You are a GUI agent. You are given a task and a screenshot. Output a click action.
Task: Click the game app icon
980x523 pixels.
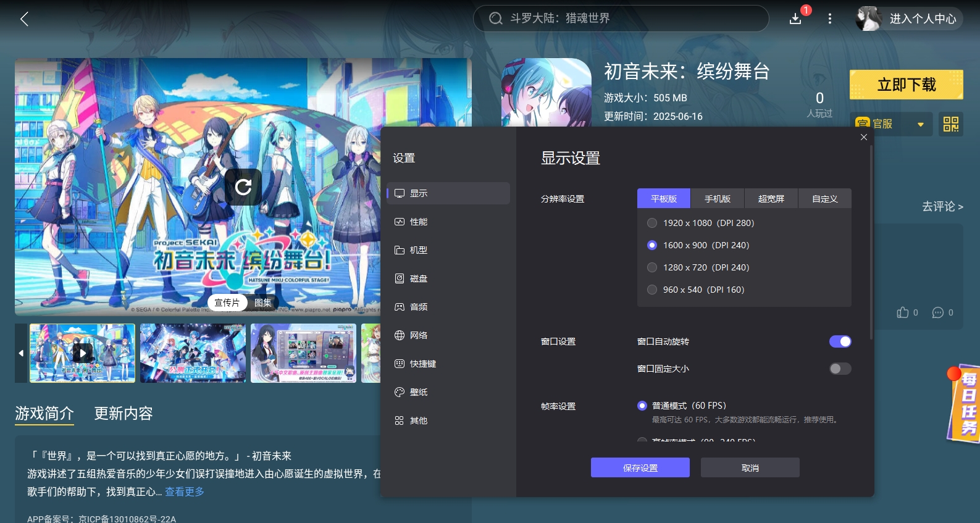(547, 93)
